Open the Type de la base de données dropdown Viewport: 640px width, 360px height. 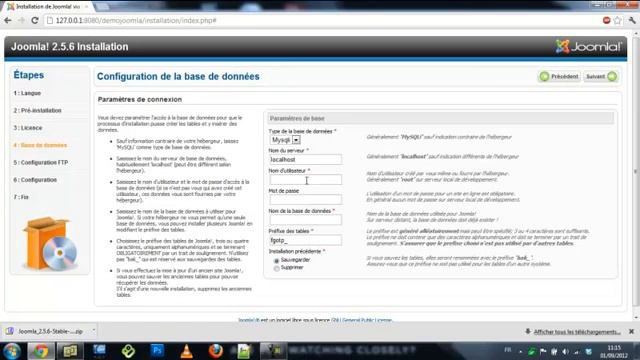pyautogui.click(x=285, y=140)
